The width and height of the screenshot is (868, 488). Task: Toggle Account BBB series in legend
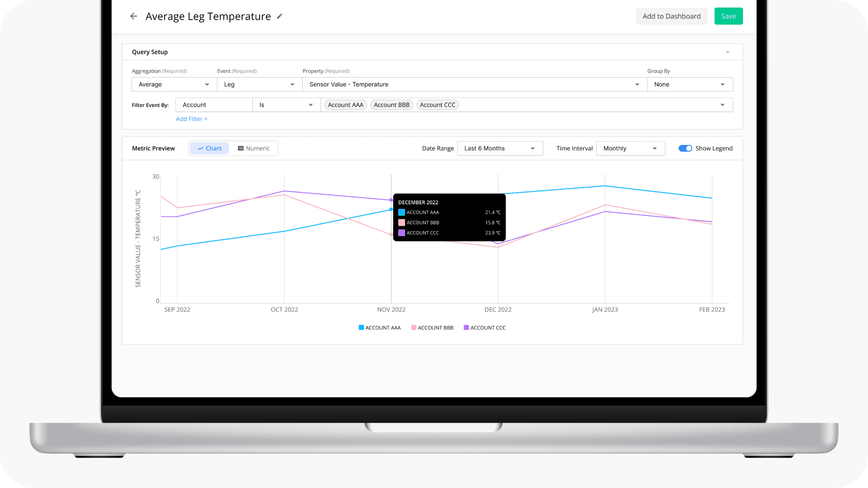click(x=432, y=328)
